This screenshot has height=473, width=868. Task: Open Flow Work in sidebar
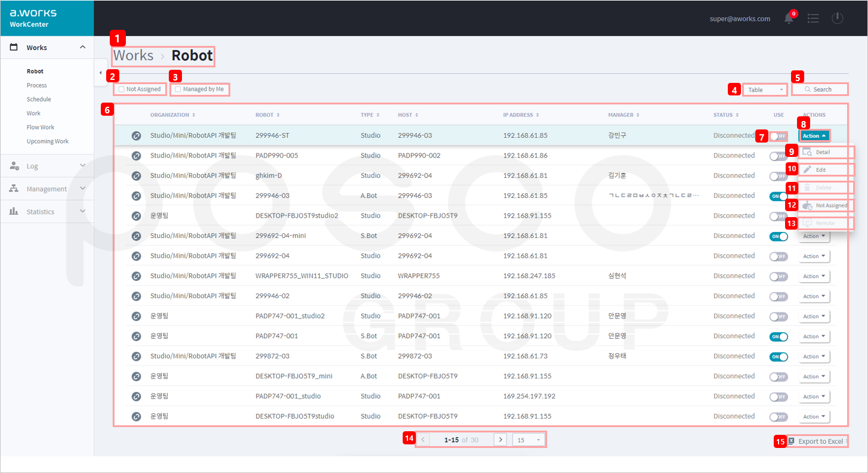point(41,127)
